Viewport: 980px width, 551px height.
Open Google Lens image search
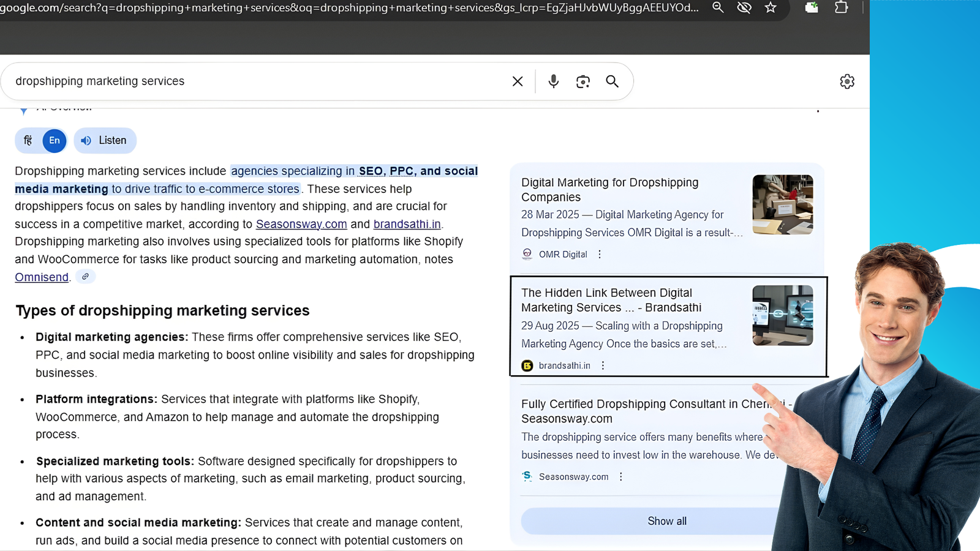[582, 81]
